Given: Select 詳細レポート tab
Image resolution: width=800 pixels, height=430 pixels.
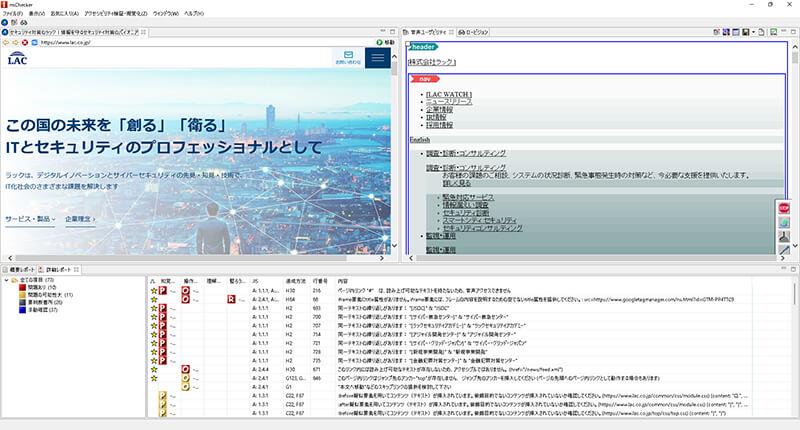Looking at the screenshot, I should (x=58, y=269).
